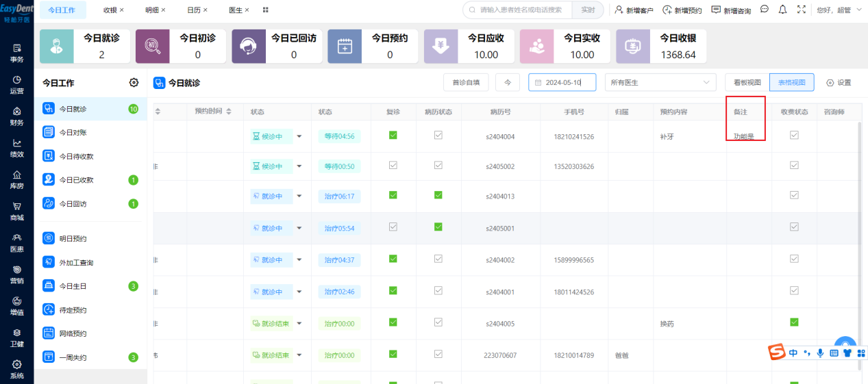The width and height of the screenshot is (868, 384).
Task: Click the 今日就诊 summary card icon
Action: [57, 47]
